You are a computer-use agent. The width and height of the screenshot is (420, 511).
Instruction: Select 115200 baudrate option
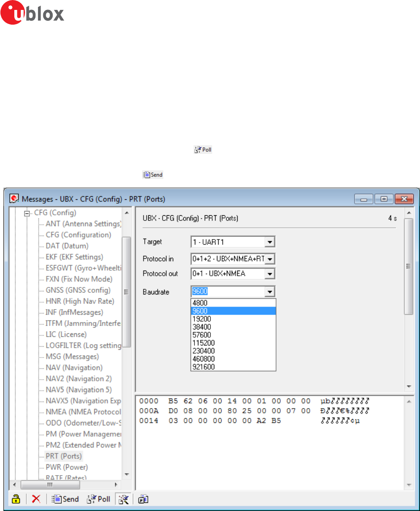(x=233, y=343)
